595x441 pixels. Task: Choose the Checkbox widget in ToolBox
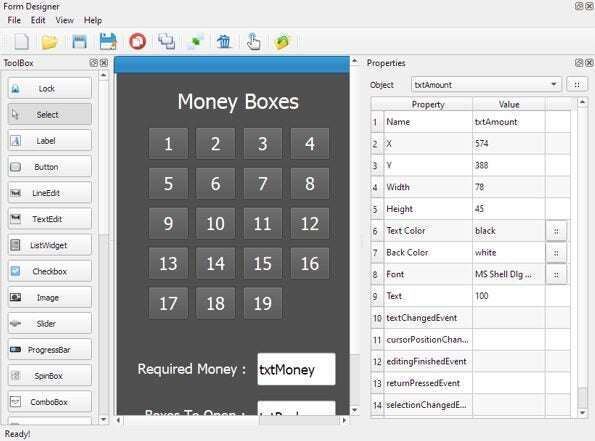coord(50,271)
